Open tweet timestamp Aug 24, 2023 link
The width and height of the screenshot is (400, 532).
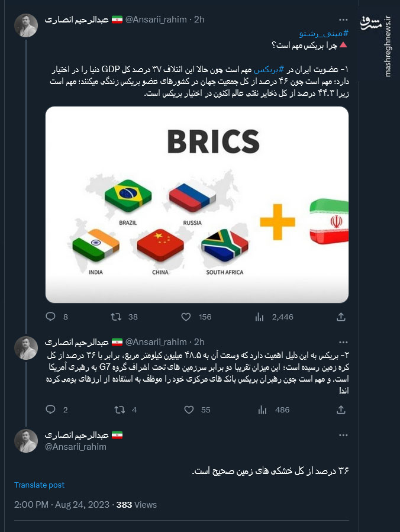pyautogui.click(x=83, y=505)
